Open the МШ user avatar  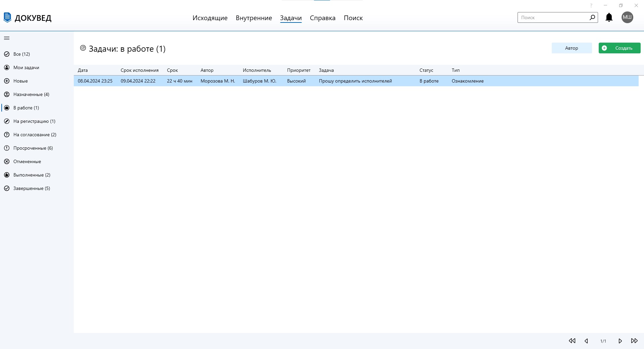[x=627, y=17]
